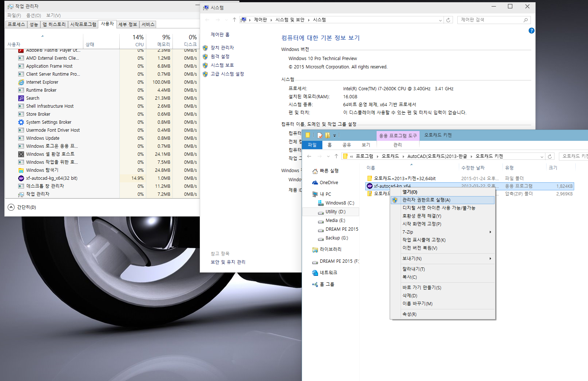588x381 pixels.
Task: Sort by CPU column in Task Manager
Action: (x=133, y=40)
